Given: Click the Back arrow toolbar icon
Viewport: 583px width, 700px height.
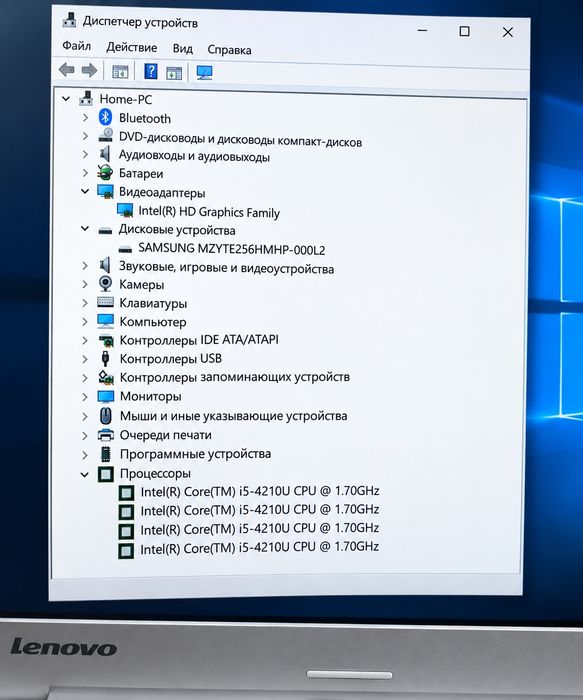Looking at the screenshot, I should (67, 70).
